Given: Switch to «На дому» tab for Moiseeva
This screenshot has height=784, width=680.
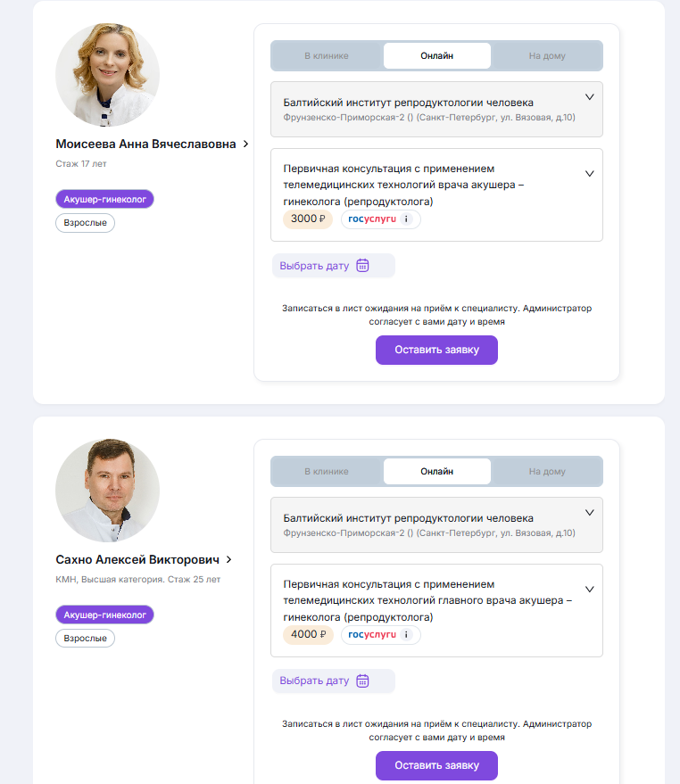Looking at the screenshot, I should [546, 55].
